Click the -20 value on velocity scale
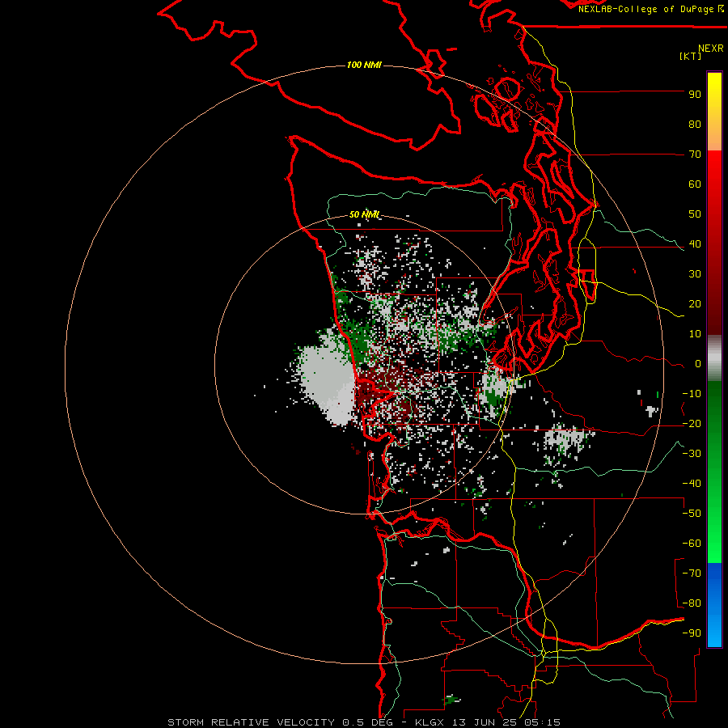 pyautogui.click(x=692, y=424)
